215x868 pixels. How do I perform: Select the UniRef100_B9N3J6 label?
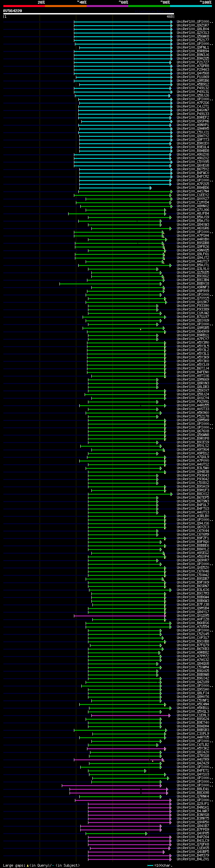click(193, 55)
